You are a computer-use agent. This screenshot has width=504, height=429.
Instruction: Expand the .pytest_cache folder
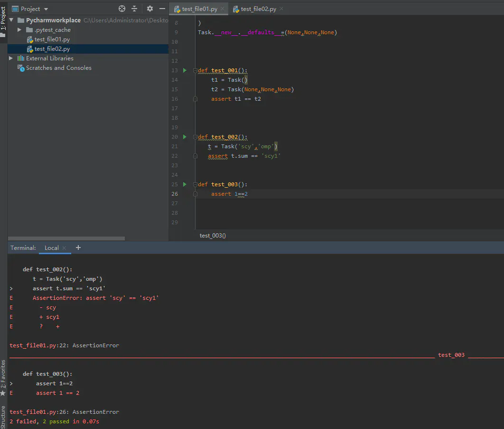19,29
